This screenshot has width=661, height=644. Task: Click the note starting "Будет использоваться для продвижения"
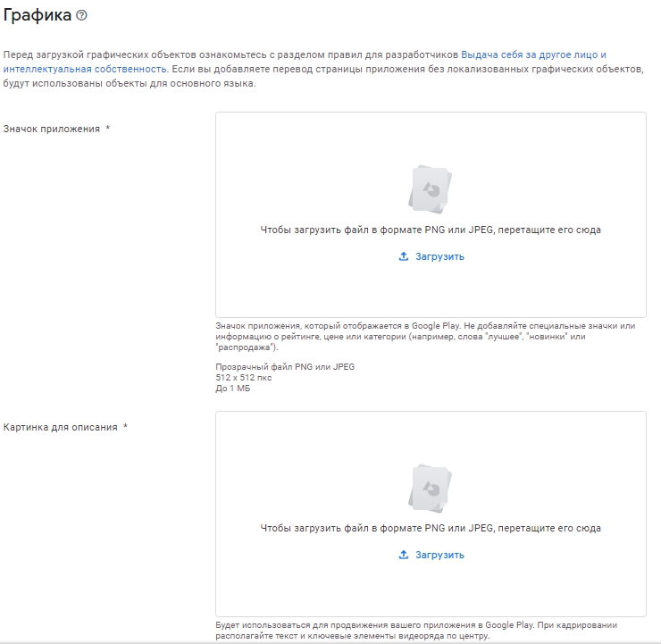[x=416, y=631]
